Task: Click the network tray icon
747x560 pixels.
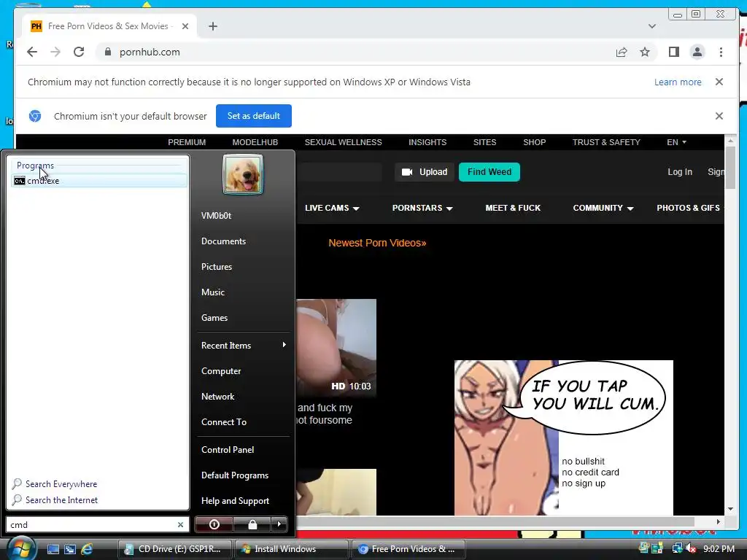Action: (x=677, y=548)
